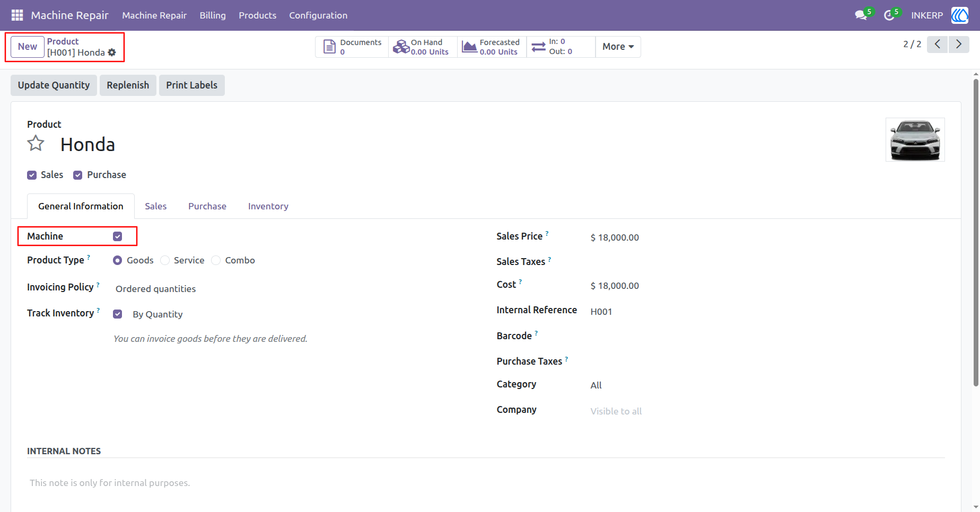
Task: Open the In/Out transfers stat button
Action: tap(561, 47)
